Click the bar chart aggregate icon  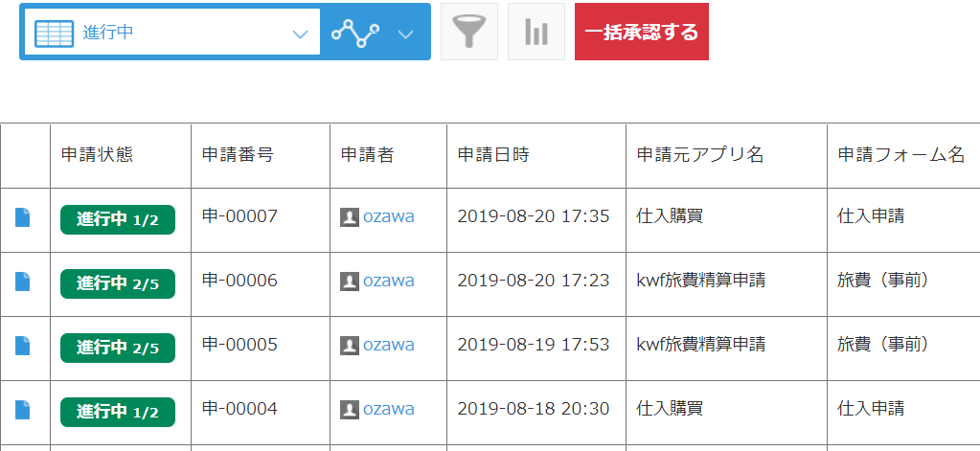[x=536, y=32]
